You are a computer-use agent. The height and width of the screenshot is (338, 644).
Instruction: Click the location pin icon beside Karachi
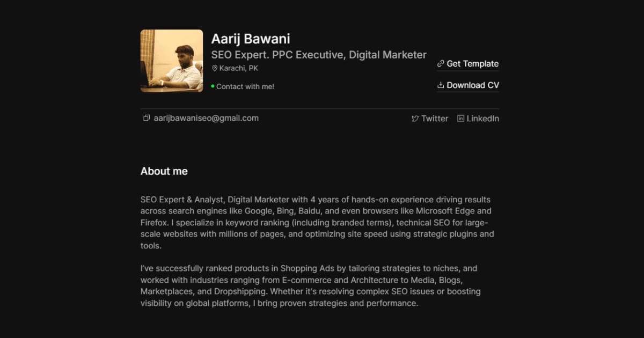[215, 69]
